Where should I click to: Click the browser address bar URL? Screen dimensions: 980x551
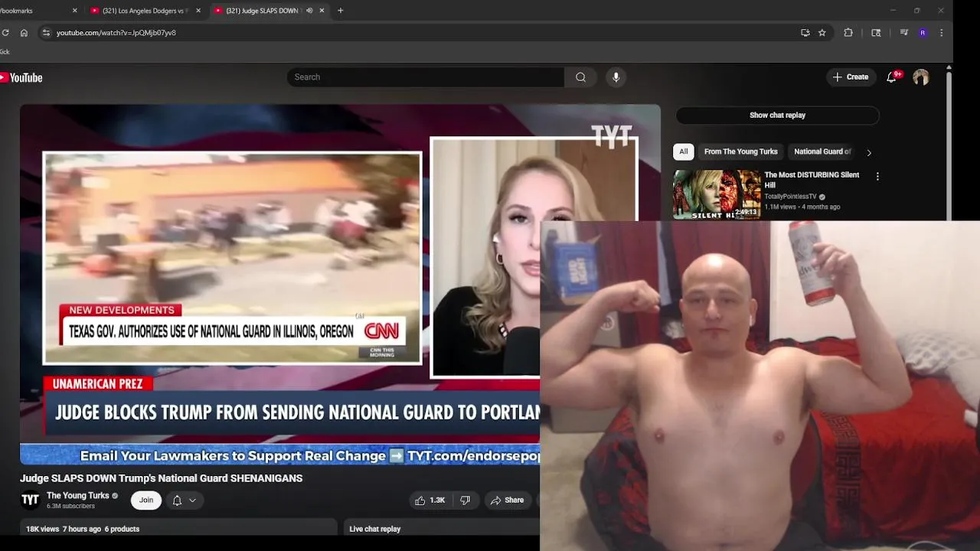(x=116, y=33)
